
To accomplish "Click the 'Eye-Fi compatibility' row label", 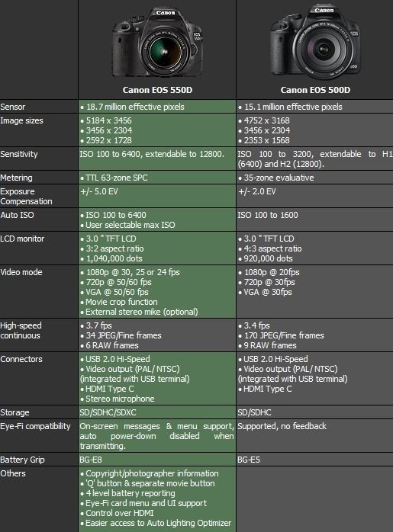I will click(x=35, y=427).
